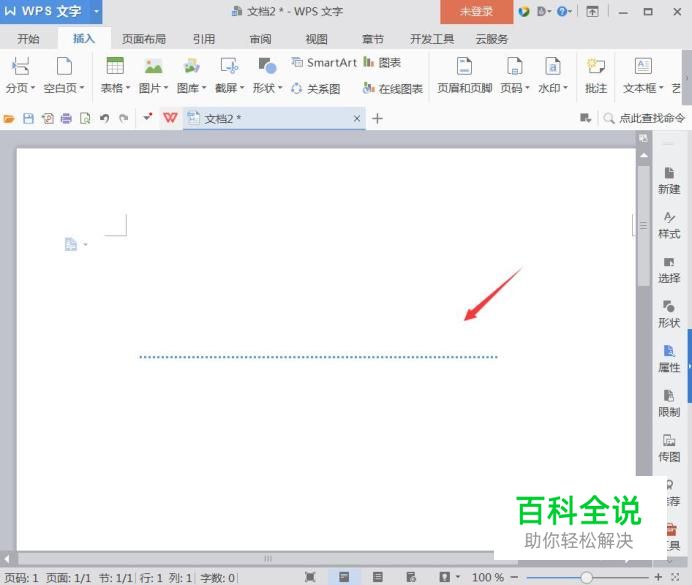Switch to the 审阅 tab
This screenshot has height=585, width=692.
point(260,39)
